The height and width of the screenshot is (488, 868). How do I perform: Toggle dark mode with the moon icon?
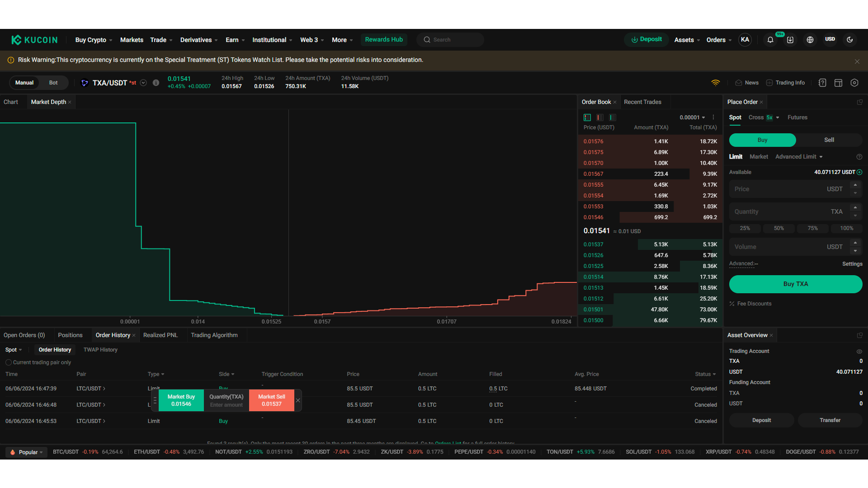[850, 40]
